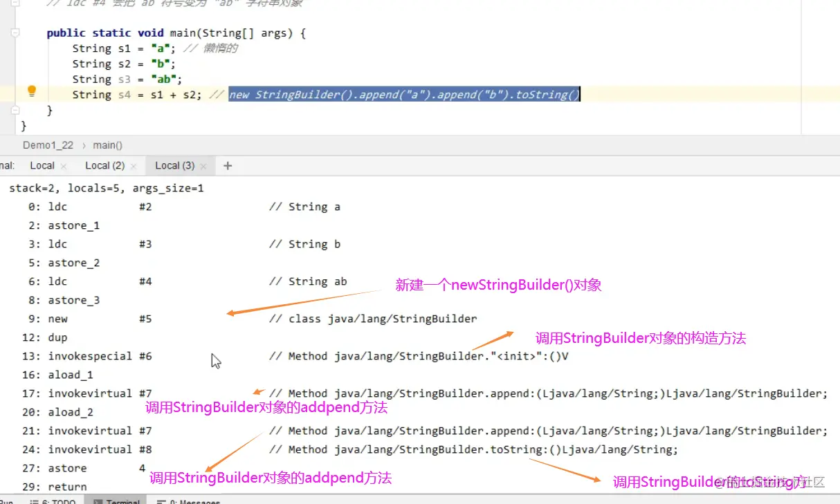This screenshot has height=504, width=840.
Task: Switch to the Local terminal tab
Action: 42,165
